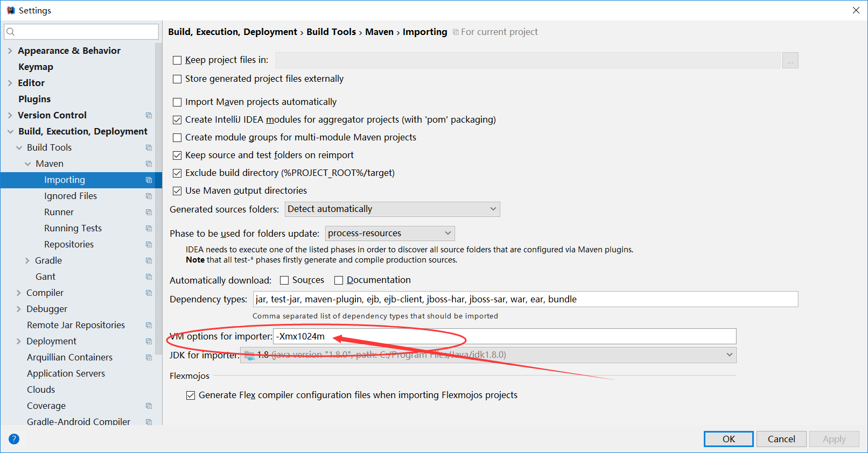
Task: Open JDK for importer dropdown
Action: tap(488, 355)
